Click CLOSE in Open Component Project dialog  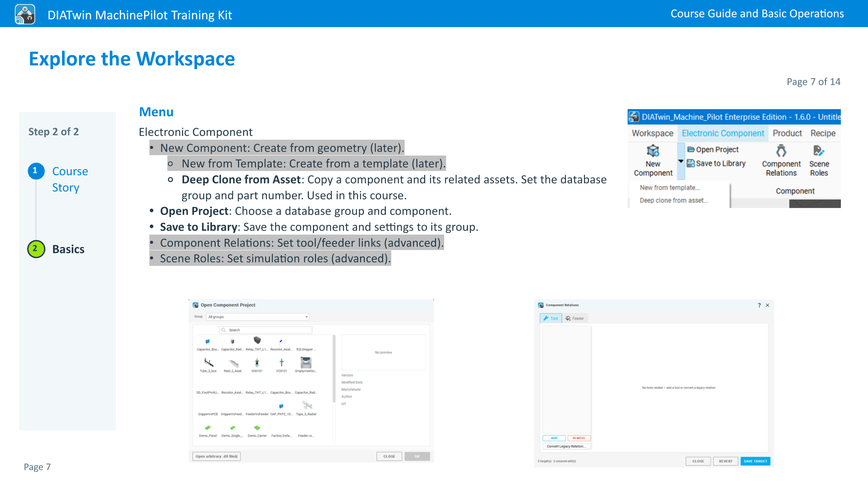pos(389,456)
